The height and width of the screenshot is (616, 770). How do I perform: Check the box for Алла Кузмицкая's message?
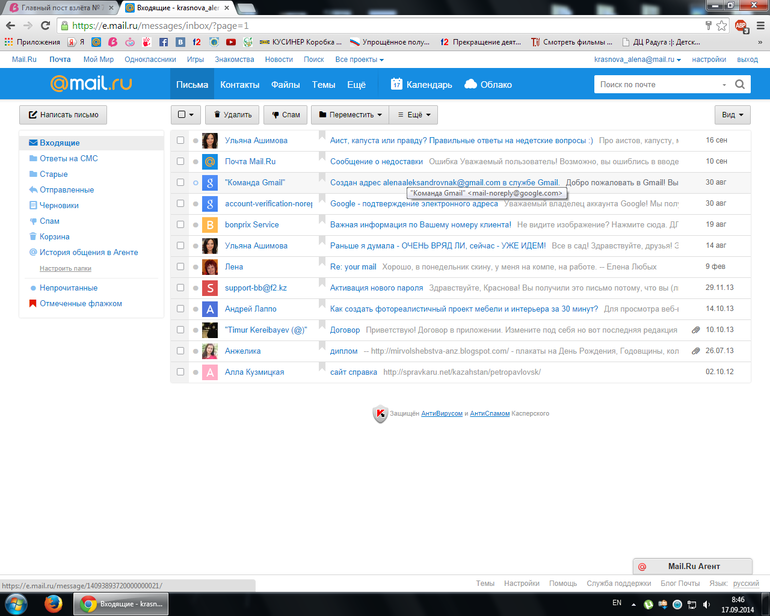[181, 372]
